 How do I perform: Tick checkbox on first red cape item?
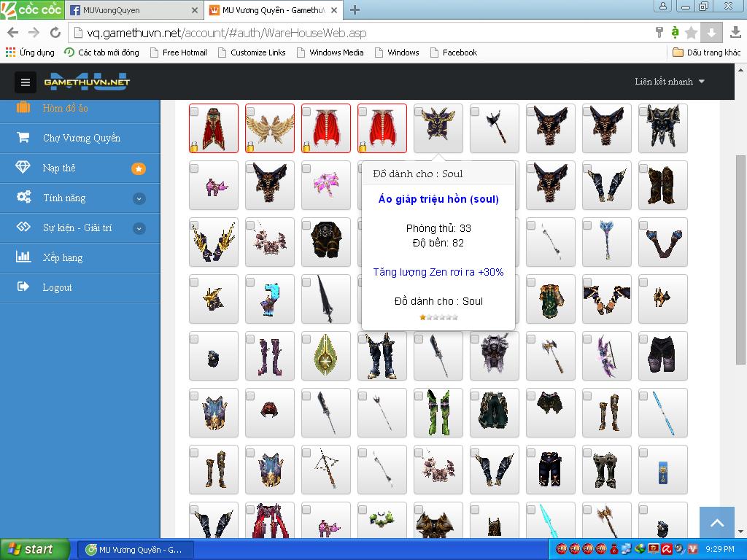point(194,112)
